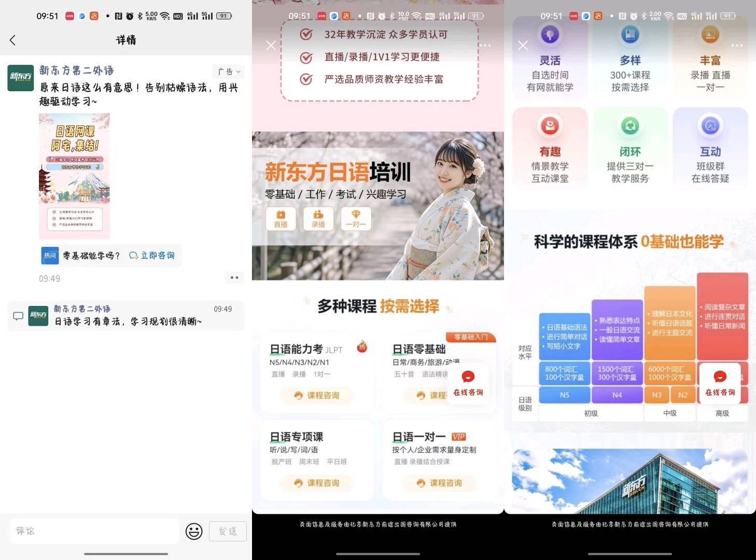
Task: Open the emoji picker beside the comment box
Action: [x=194, y=531]
